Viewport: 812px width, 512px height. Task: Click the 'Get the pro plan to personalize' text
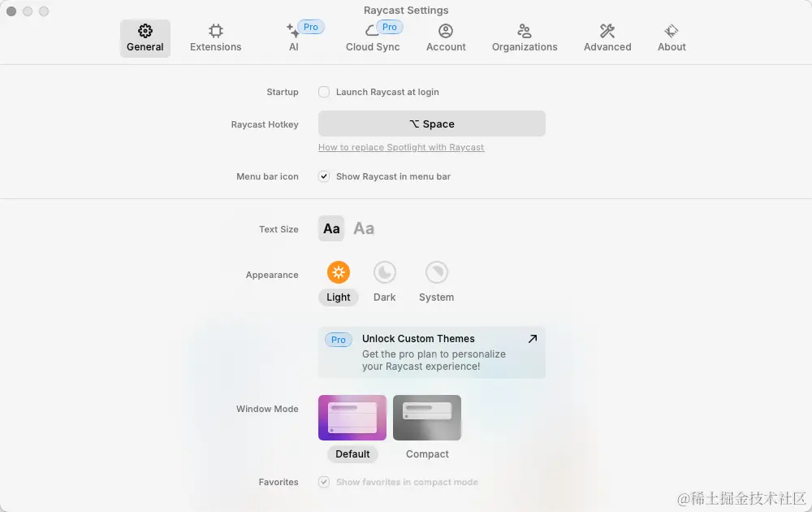(x=434, y=354)
